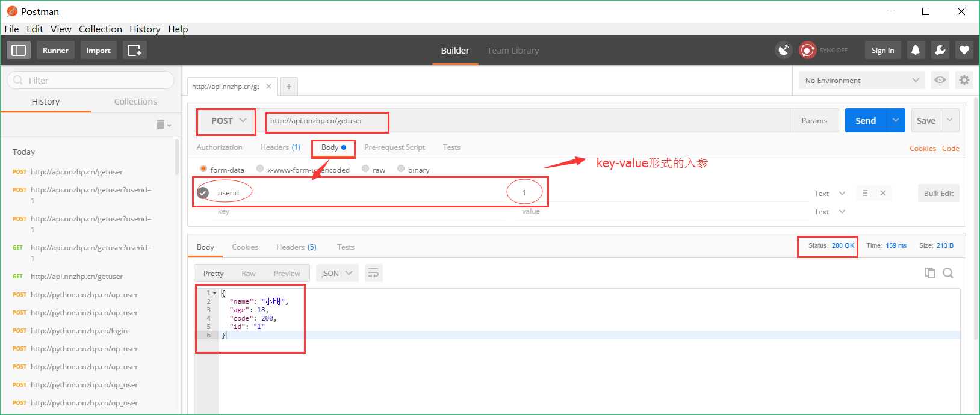
Task: Open the View menu
Action: click(61, 29)
